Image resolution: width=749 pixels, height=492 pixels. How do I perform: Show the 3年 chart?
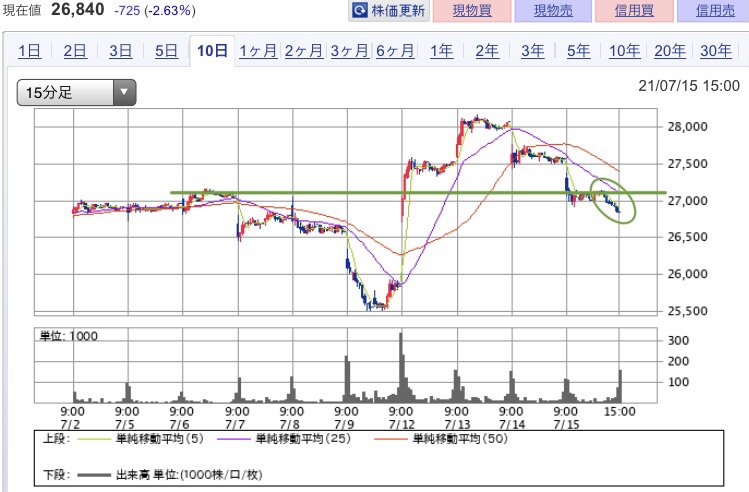point(533,51)
